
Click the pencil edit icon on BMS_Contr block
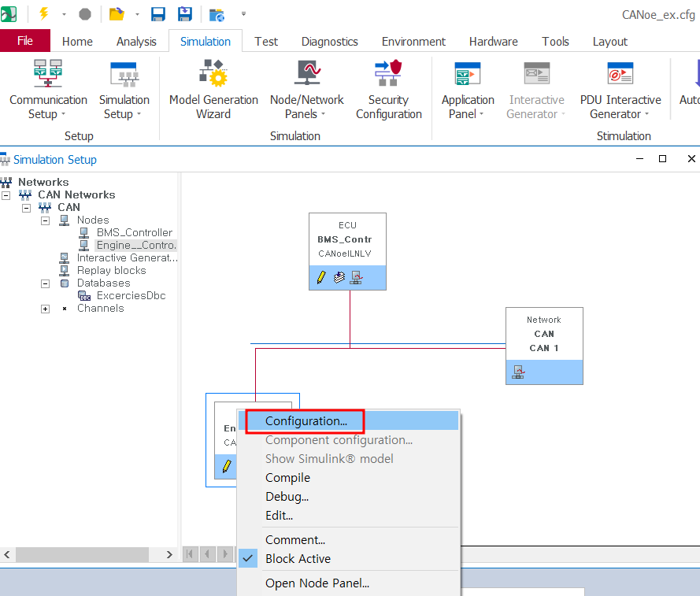[321, 277]
